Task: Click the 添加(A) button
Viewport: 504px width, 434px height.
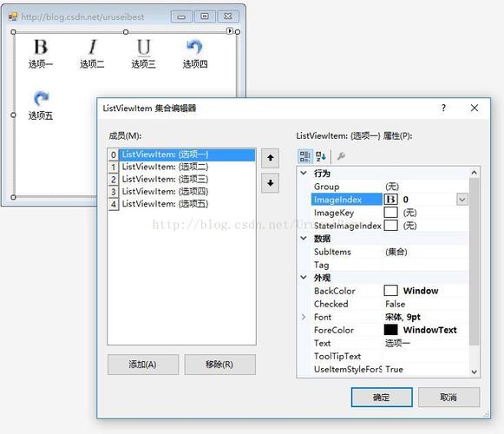Action: (143, 365)
